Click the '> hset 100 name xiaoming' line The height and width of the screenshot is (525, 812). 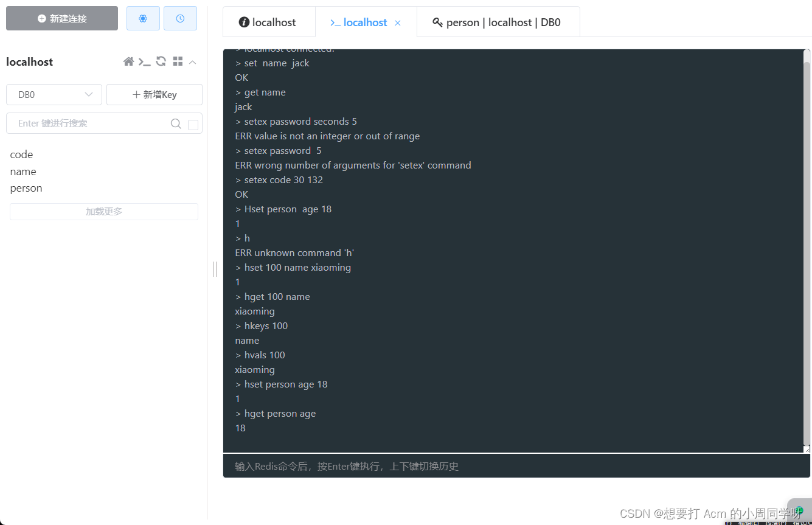[x=293, y=268]
